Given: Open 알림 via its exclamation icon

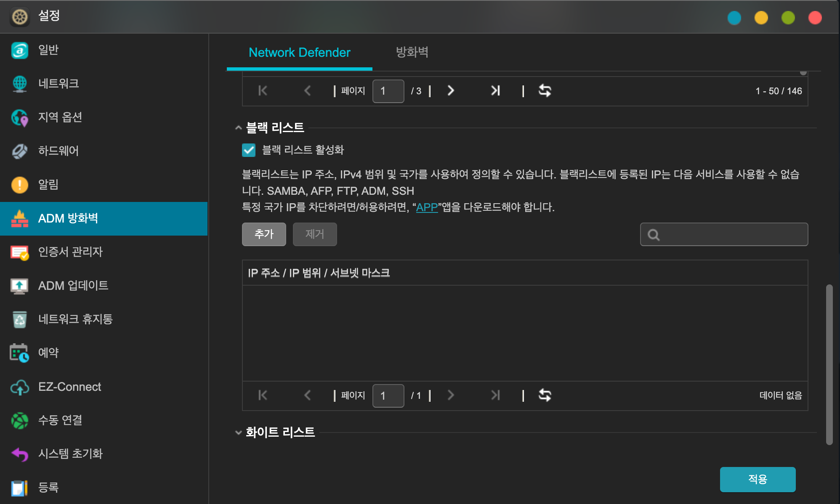Looking at the screenshot, I should [19, 185].
